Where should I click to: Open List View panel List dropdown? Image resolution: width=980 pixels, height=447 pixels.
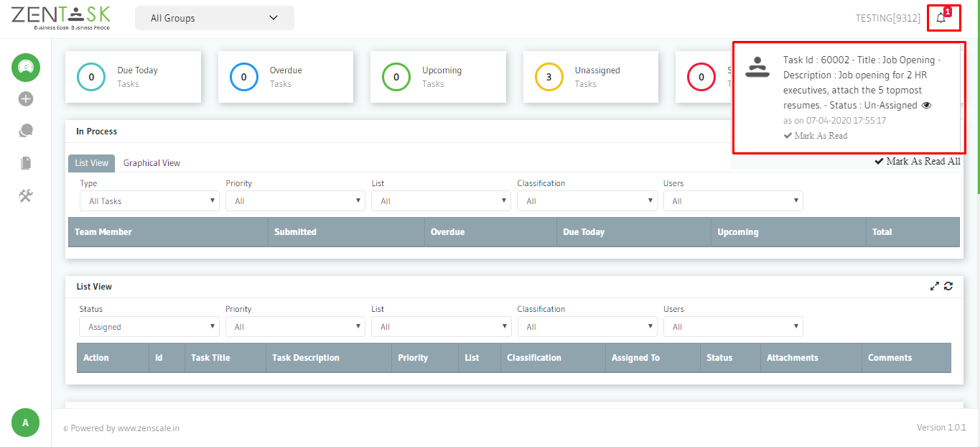(x=441, y=327)
